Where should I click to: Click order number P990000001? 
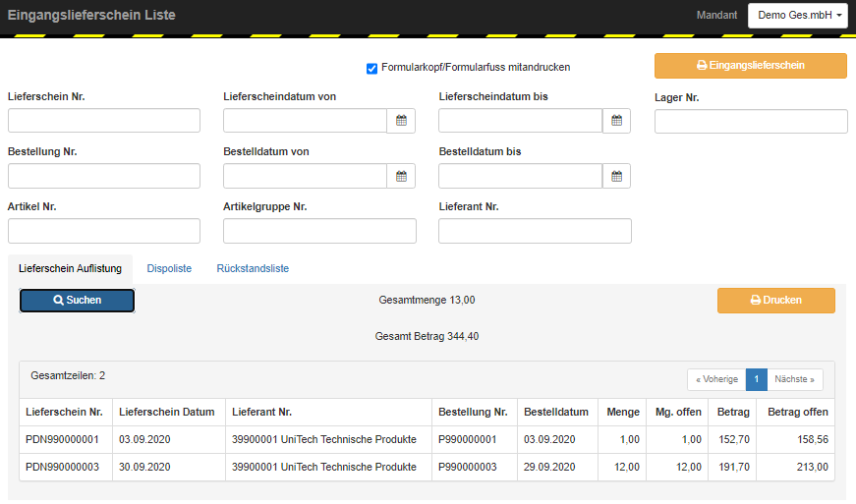[x=467, y=439]
